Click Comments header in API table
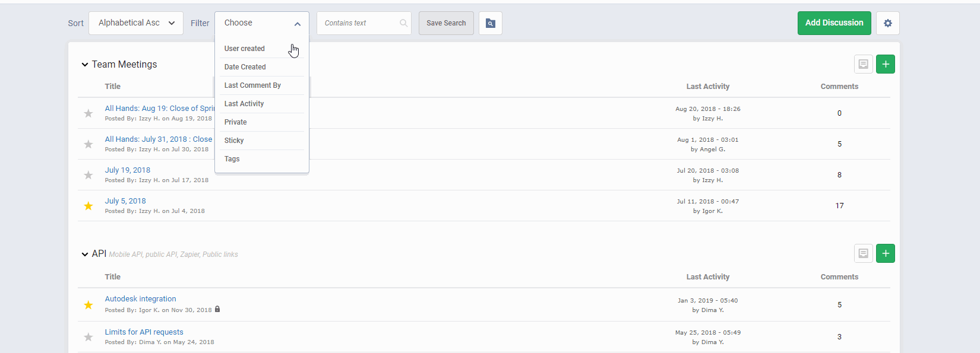The image size is (980, 353). tap(839, 277)
